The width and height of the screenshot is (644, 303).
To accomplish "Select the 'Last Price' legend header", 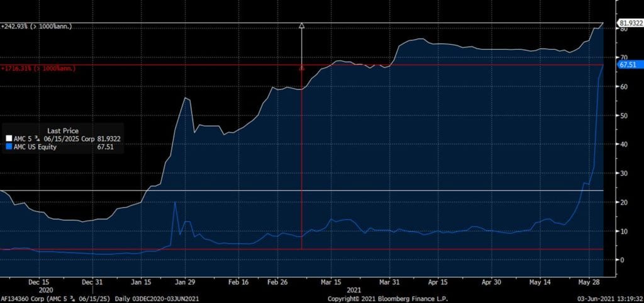I will (x=63, y=131).
